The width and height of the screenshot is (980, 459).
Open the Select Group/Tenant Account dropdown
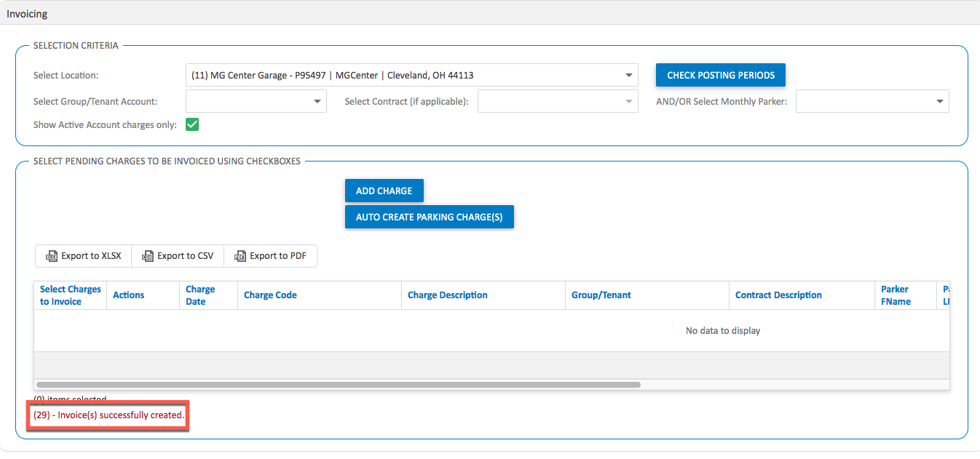click(x=318, y=100)
